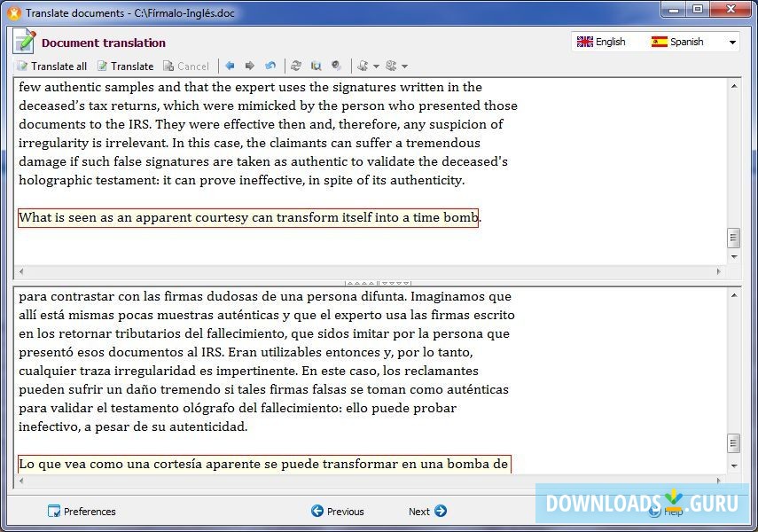Select the Spanish language flag
758x532 pixels.
pyautogui.click(x=659, y=41)
